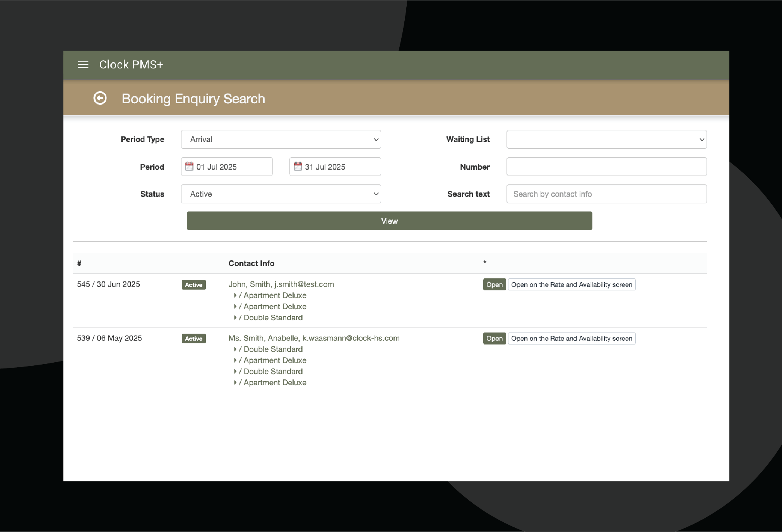Expand first Double Standard under enquiry 539
Image resolution: width=782 pixels, height=532 pixels.
(235, 349)
